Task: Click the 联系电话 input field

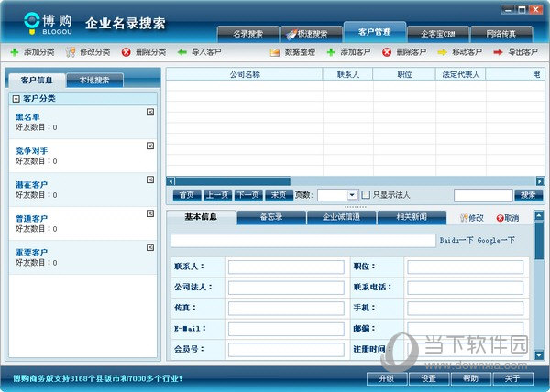Action: click(465, 288)
